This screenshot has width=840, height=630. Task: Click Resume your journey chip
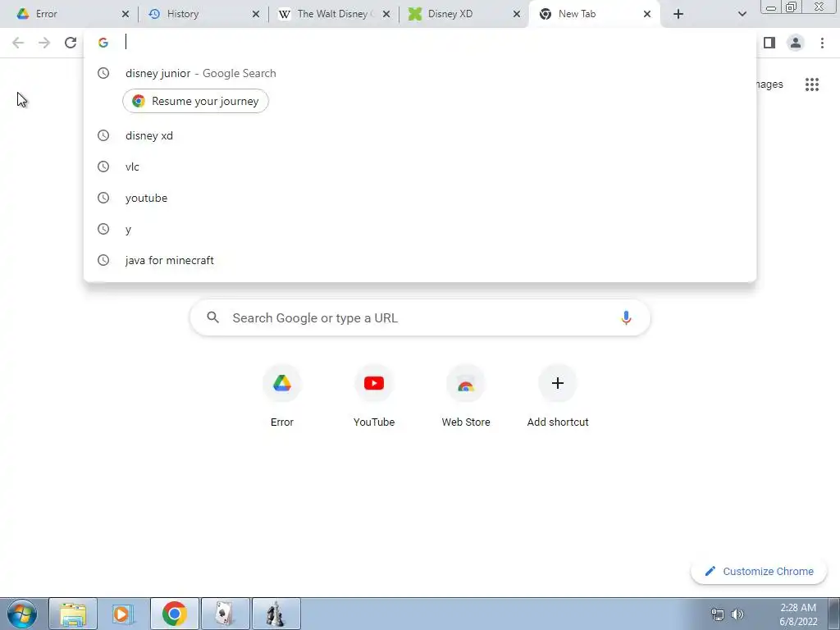pos(195,101)
